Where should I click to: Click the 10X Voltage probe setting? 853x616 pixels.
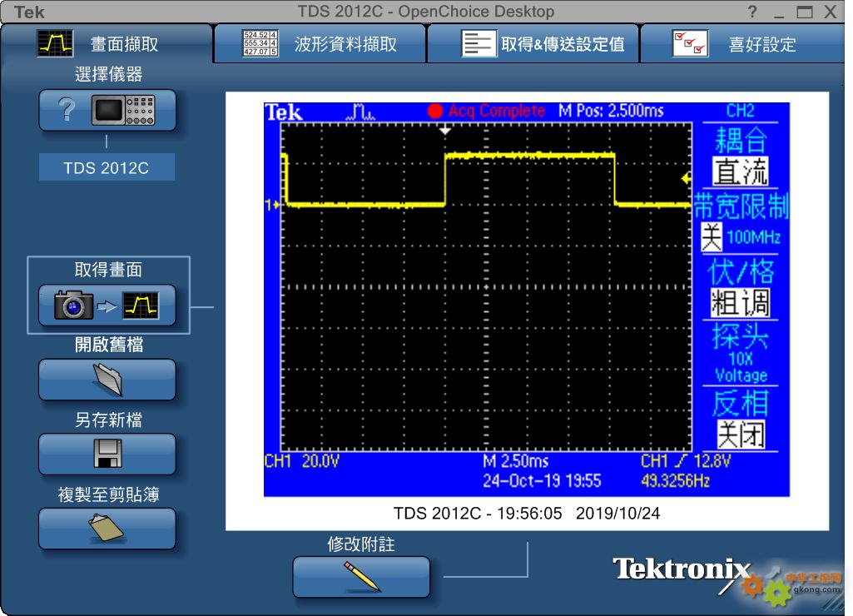click(x=741, y=367)
